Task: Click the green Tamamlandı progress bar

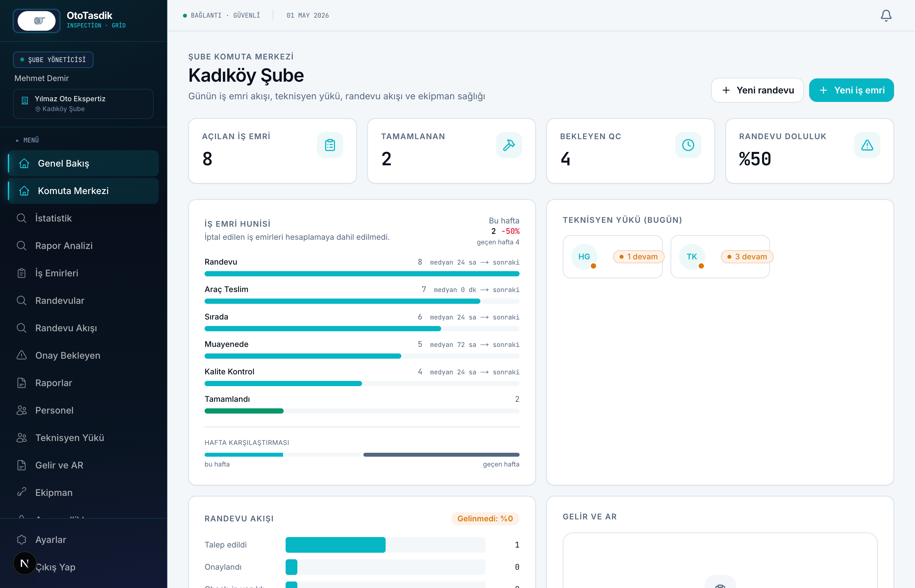Action: click(x=244, y=411)
